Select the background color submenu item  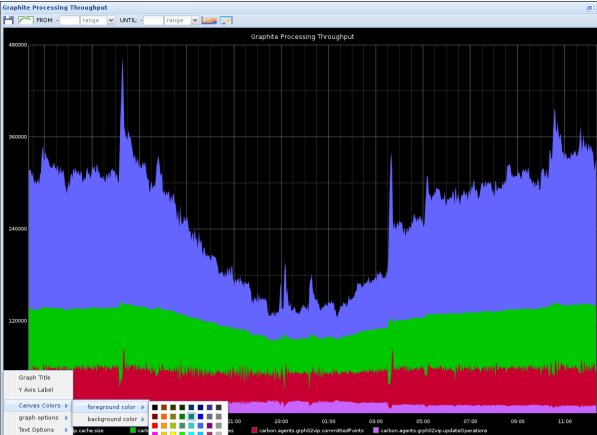click(111, 419)
